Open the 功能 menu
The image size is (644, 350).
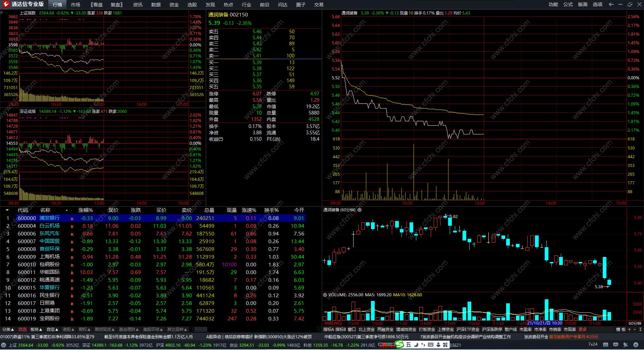(553, 4)
